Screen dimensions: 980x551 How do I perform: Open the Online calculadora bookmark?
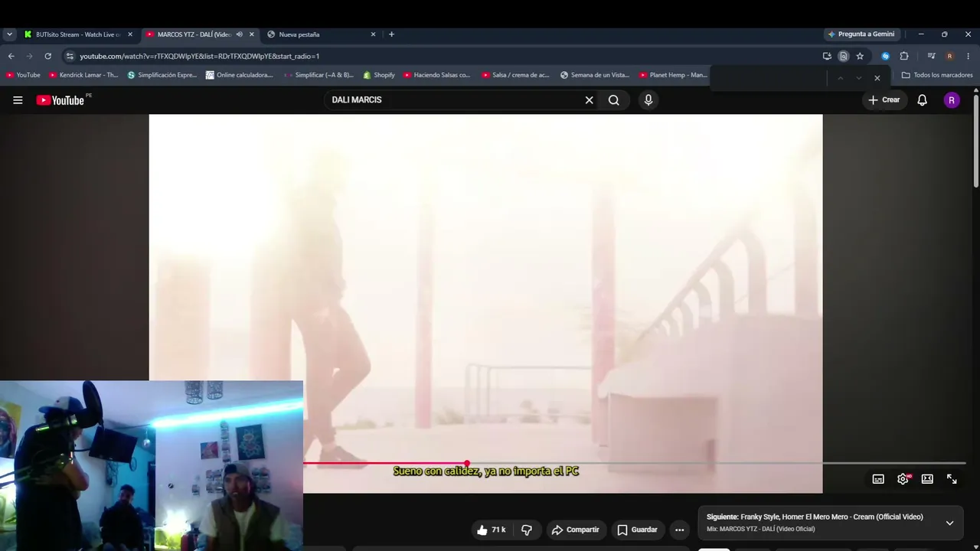(x=240, y=75)
